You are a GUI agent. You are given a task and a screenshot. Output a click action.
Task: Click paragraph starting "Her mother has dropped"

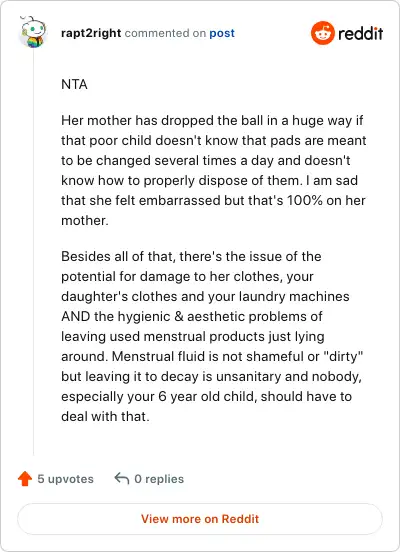tap(214, 170)
